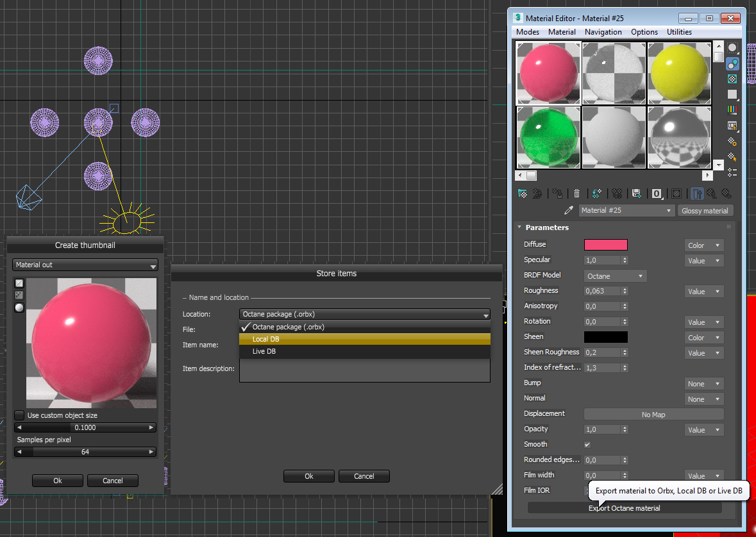Viewport: 756px width, 537px height.
Task: Click the Put to Library icon
Action: (x=637, y=194)
